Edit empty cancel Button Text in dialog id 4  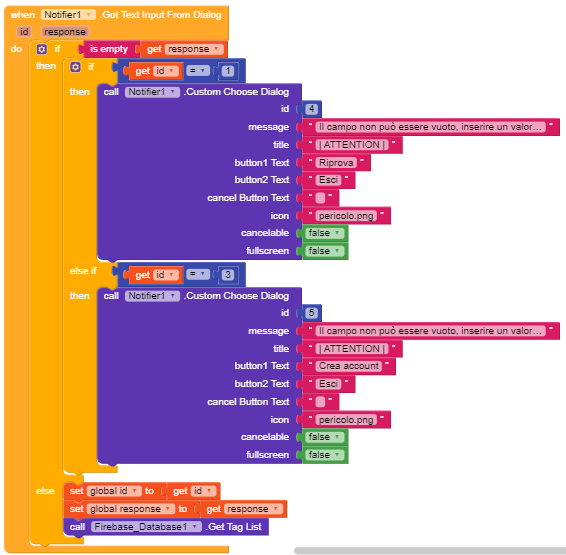[321, 198]
